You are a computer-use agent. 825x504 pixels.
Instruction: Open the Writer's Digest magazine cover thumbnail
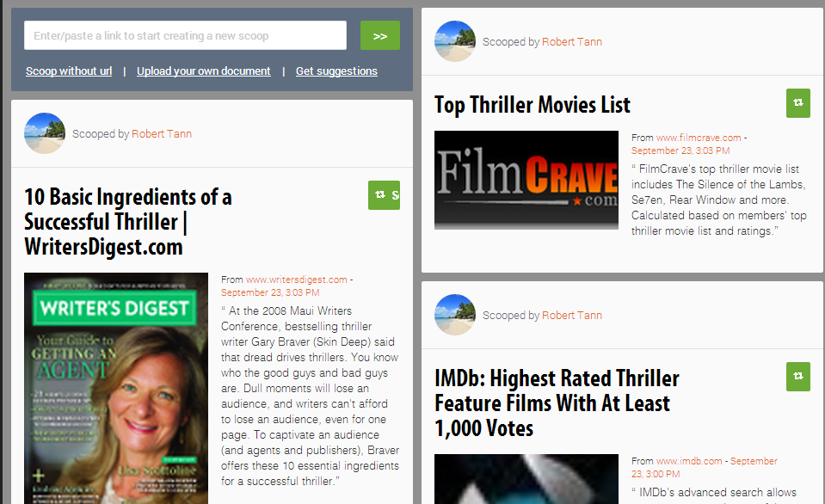coord(116,388)
